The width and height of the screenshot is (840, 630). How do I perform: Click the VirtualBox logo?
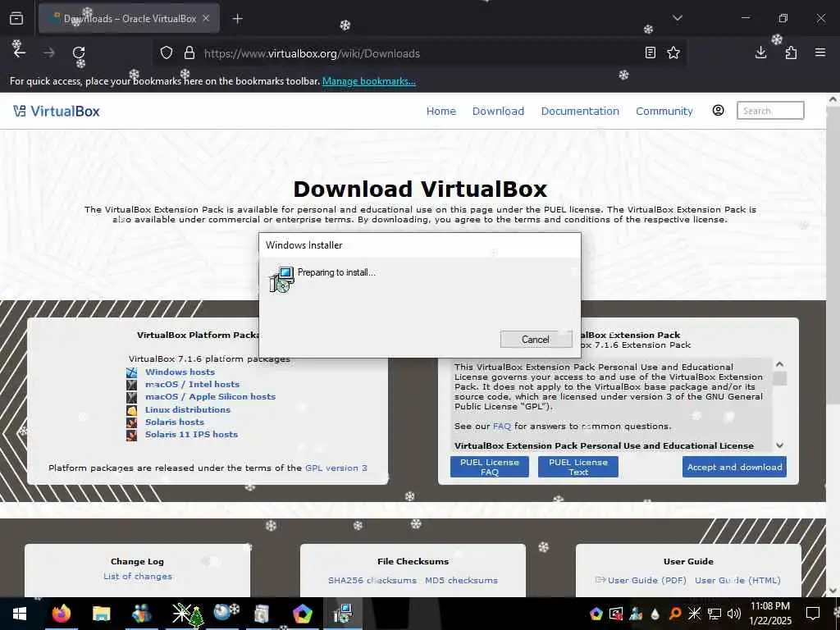57,111
